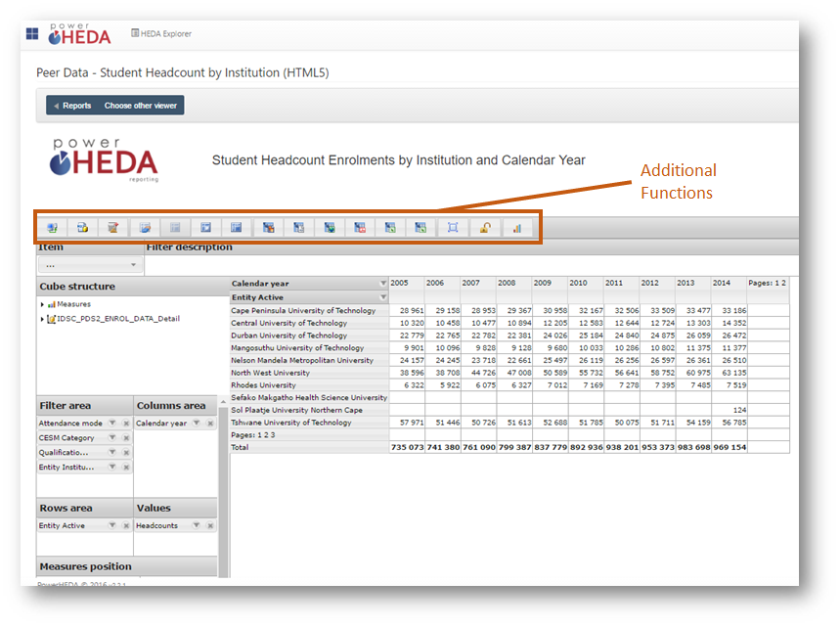Remove Attendance mode from the filter area
Viewport: 840px width, 627px height.
126,424
